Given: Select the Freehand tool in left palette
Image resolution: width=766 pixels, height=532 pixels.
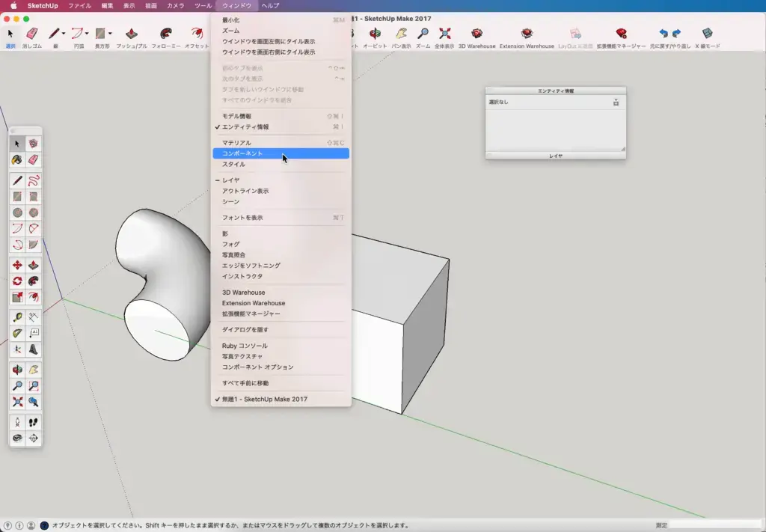Looking at the screenshot, I should pos(33,181).
